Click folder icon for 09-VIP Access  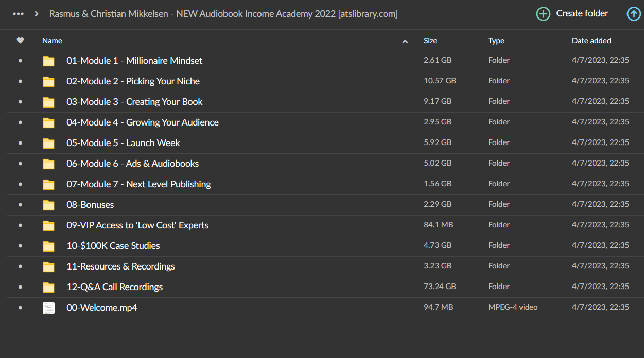(48, 226)
